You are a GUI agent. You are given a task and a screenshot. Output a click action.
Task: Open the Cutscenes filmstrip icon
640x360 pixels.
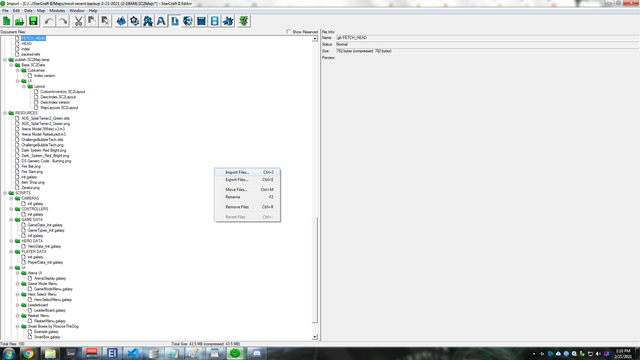pos(215,21)
